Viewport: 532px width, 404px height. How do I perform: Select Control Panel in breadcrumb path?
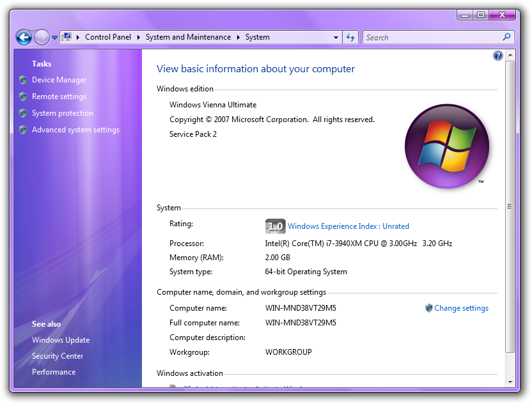pyautogui.click(x=108, y=37)
